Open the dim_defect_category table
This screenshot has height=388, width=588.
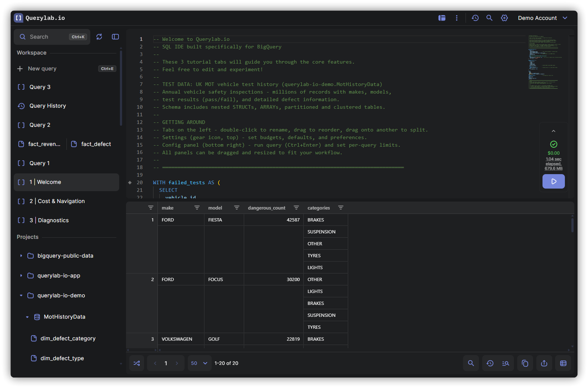tap(68, 339)
